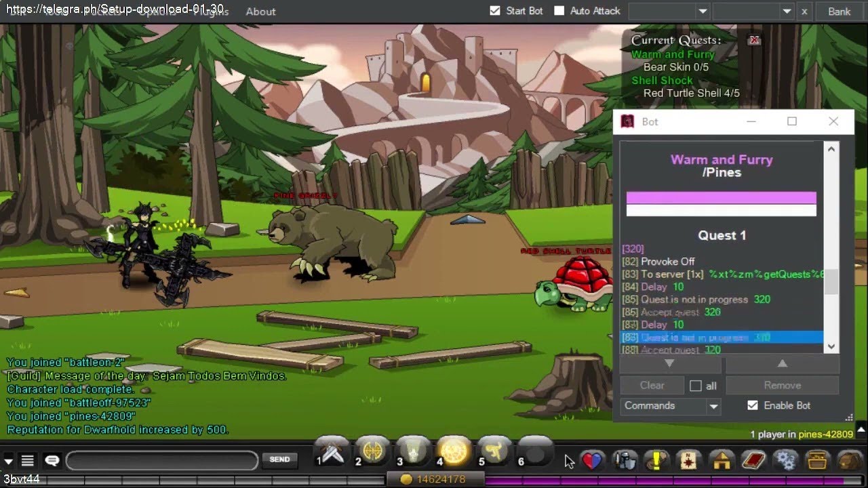This screenshot has height=488, width=868.
Task: Click the Bank button
Action: click(x=839, y=12)
